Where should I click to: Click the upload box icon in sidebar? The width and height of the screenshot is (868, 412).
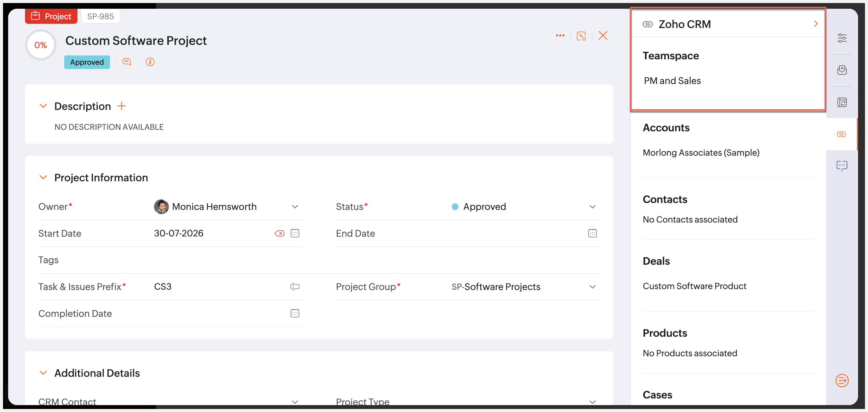pos(842,70)
